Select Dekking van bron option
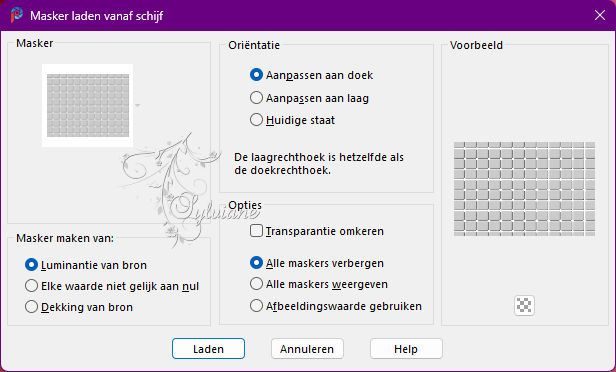Image resolution: width=616 pixels, height=372 pixels. pyautogui.click(x=79, y=307)
